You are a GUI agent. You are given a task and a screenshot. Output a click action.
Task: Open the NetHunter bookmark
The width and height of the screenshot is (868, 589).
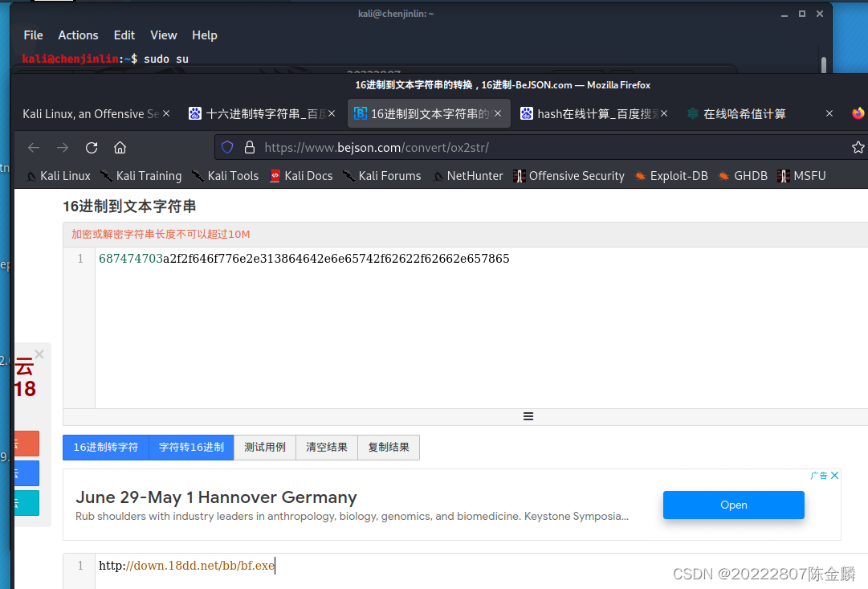coord(468,176)
